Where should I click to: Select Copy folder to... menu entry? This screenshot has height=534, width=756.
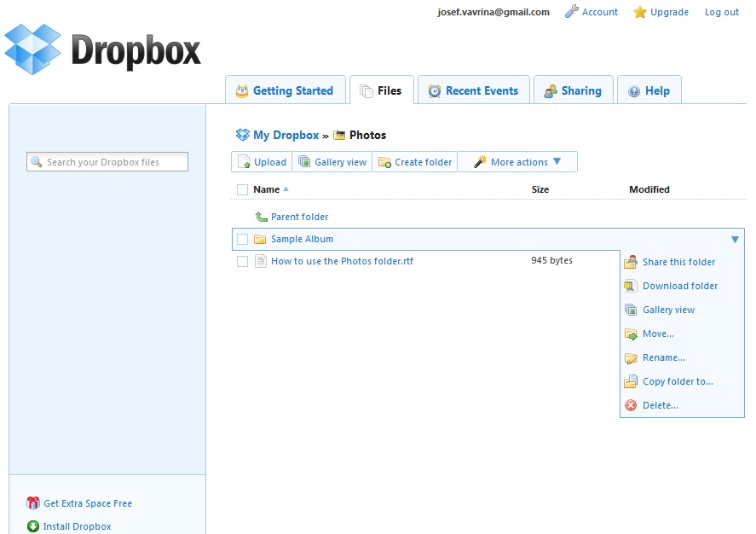tap(678, 381)
